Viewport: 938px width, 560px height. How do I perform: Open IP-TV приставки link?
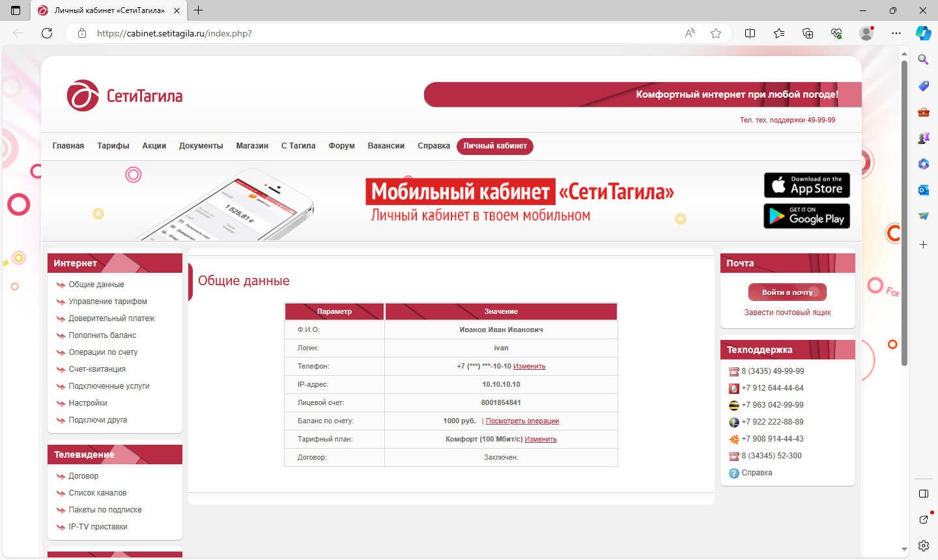(x=98, y=527)
